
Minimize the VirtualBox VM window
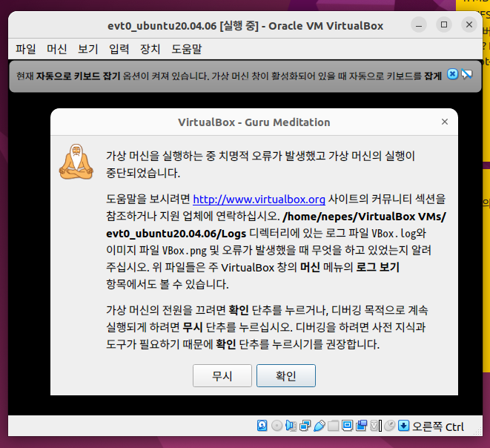(419, 25)
